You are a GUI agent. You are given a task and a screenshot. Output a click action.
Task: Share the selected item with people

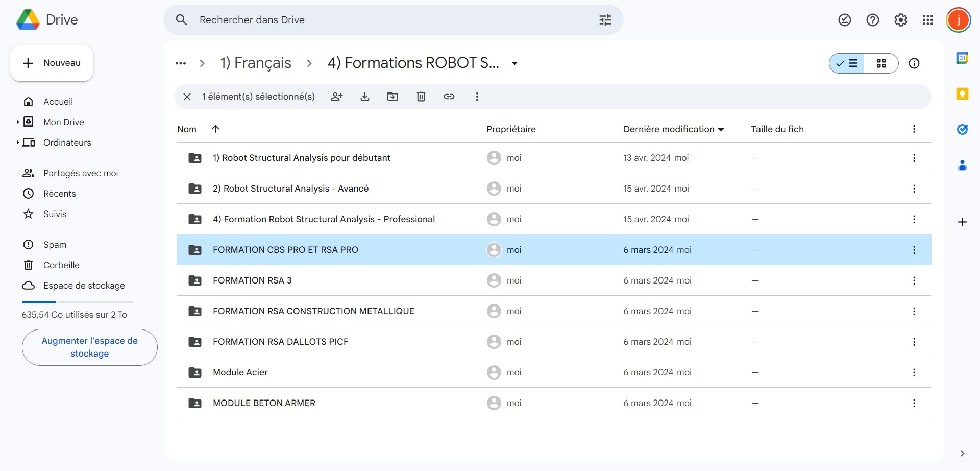point(337,97)
